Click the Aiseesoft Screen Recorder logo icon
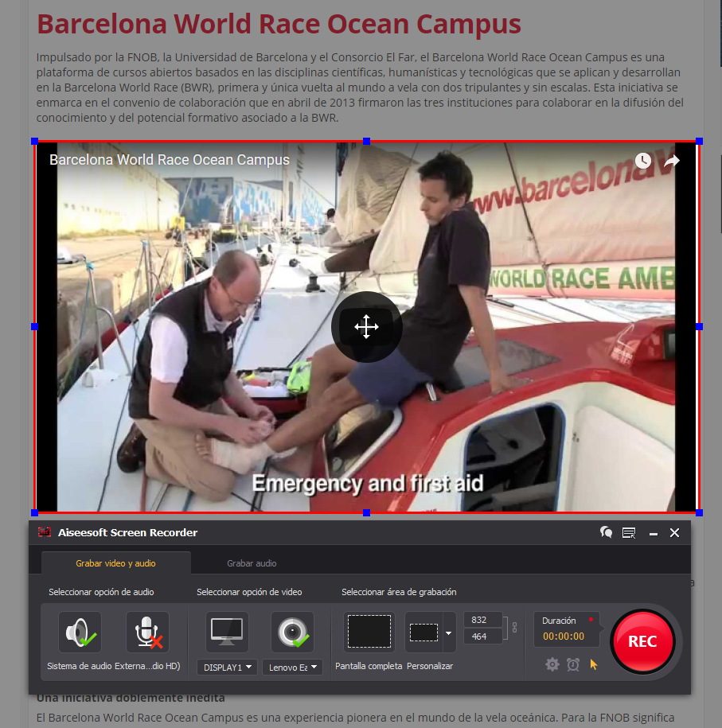 [45, 532]
